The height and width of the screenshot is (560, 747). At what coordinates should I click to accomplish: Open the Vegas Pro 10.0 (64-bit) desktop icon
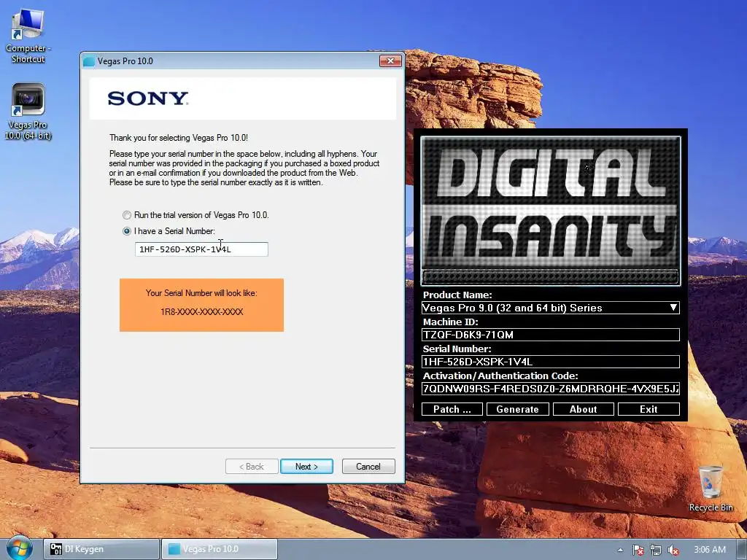(28, 112)
